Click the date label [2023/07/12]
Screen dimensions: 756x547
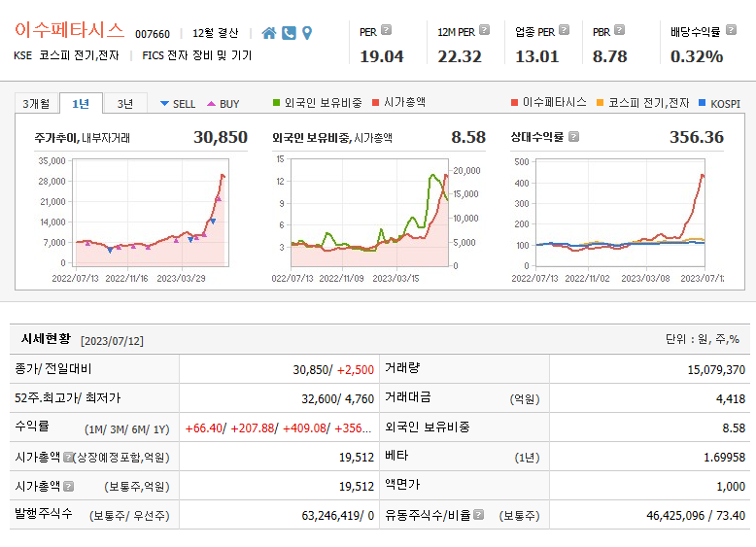pos(112,341)
